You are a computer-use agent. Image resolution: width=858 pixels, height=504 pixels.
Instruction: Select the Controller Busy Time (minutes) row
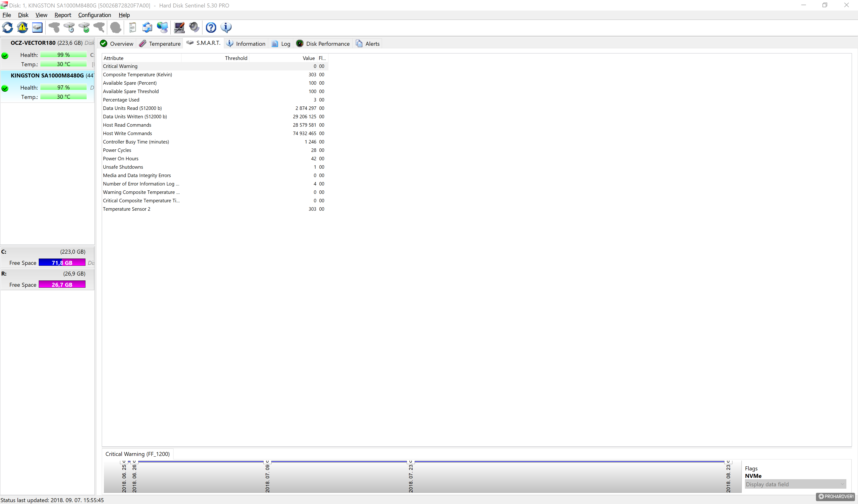click(x=215, y=142)
